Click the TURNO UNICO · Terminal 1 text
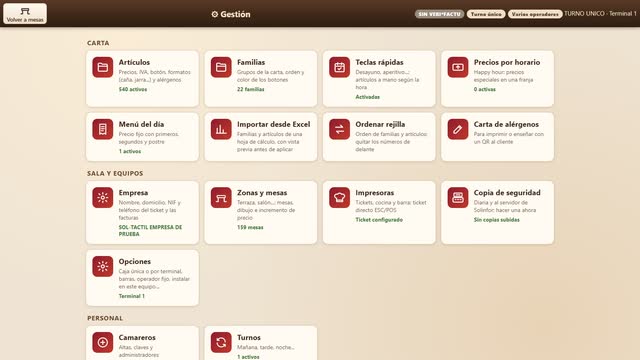This screenshot has width=640, height=360. click(600, 14)
